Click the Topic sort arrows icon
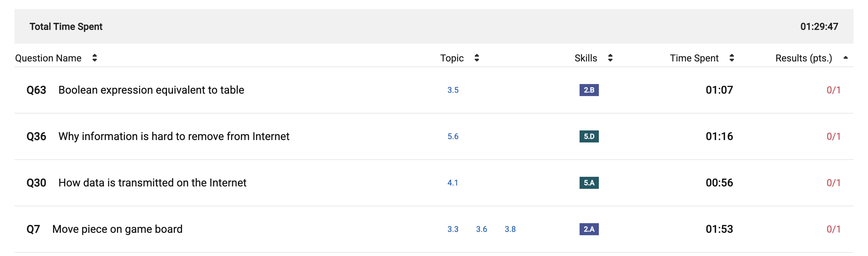The image size is (868, 256). [477, 58]
